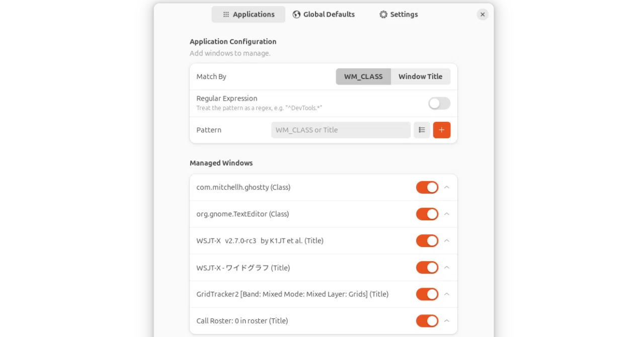This screenshot has height=337, width=644.
Task: Open the Applications tab
Action: [x=249, y=15]
